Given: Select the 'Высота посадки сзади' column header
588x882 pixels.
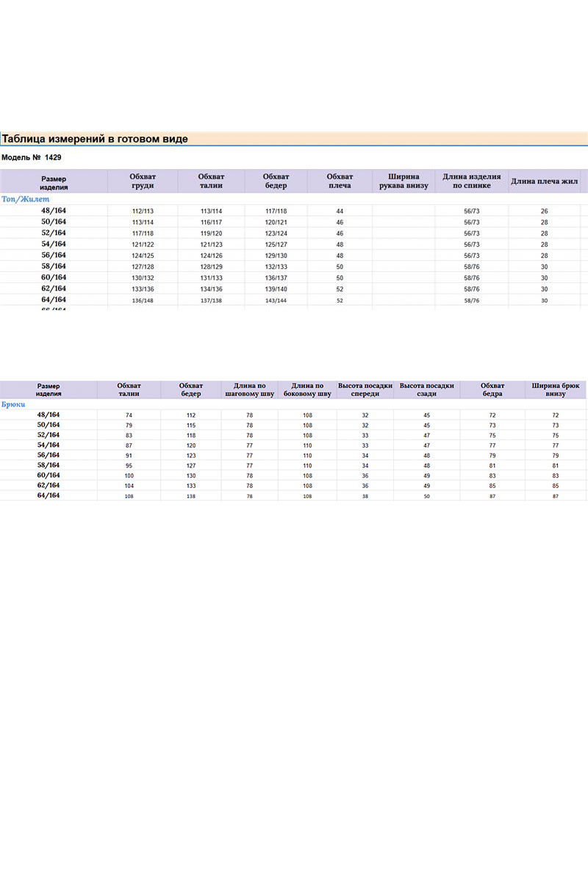Looking at the screenshot, I should 426,390.
